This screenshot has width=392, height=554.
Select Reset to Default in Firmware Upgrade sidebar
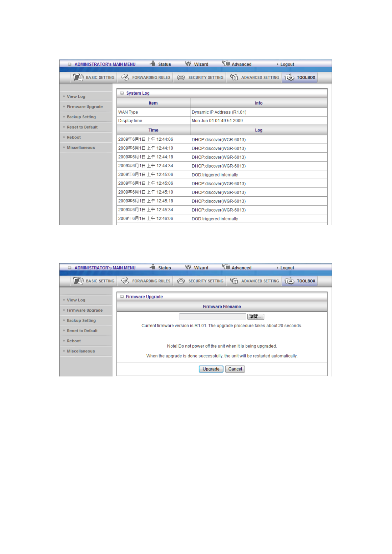point(82,331)
